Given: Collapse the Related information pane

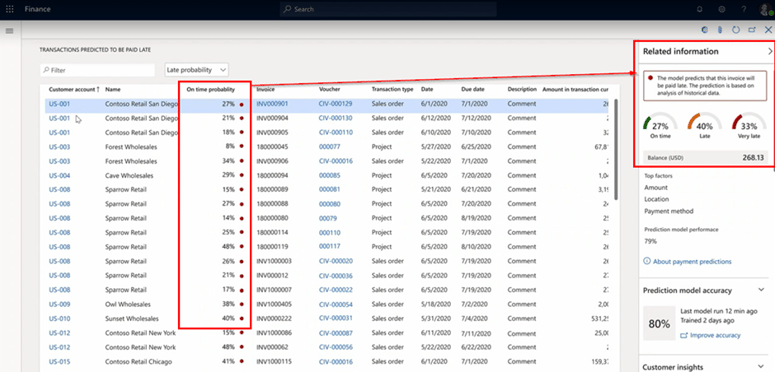Looking at the screenshot, I should [770, 51].
